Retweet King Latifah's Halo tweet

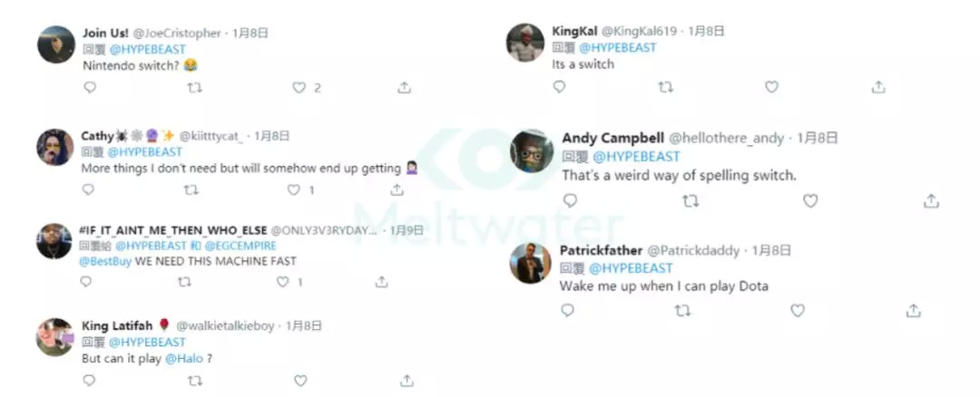(x=193, y=381)
